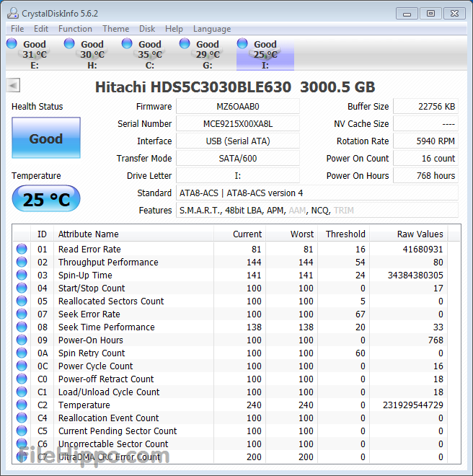Click the status orb for Reallocation Event Count
Screen dimensions: 473x476
click(x=22, y=418)
